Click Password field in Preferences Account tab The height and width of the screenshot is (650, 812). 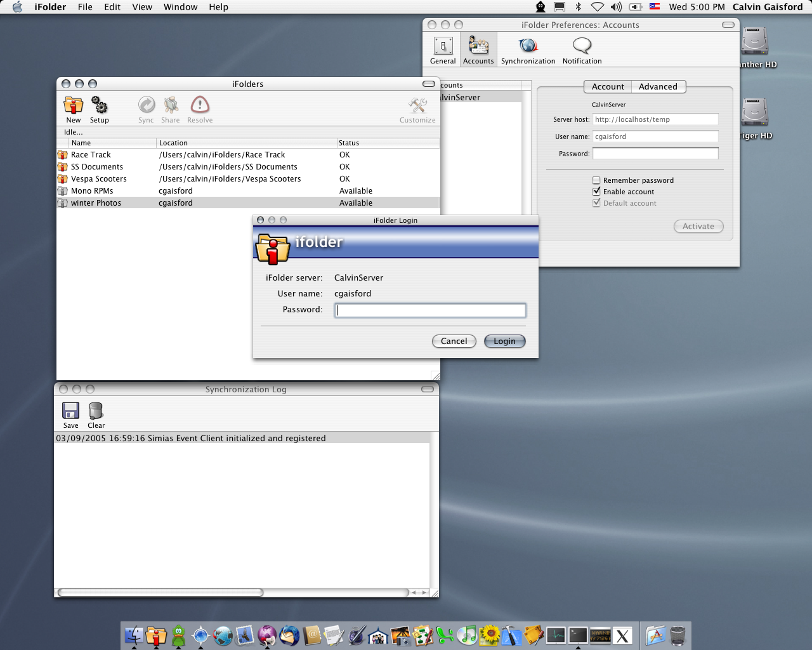coord(655,154)
